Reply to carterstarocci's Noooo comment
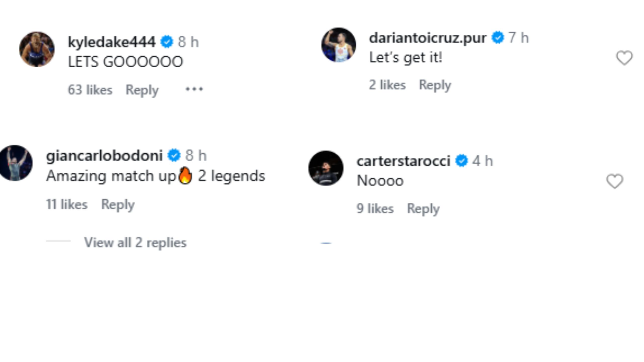The image size is (644, 362). (423, 208)
